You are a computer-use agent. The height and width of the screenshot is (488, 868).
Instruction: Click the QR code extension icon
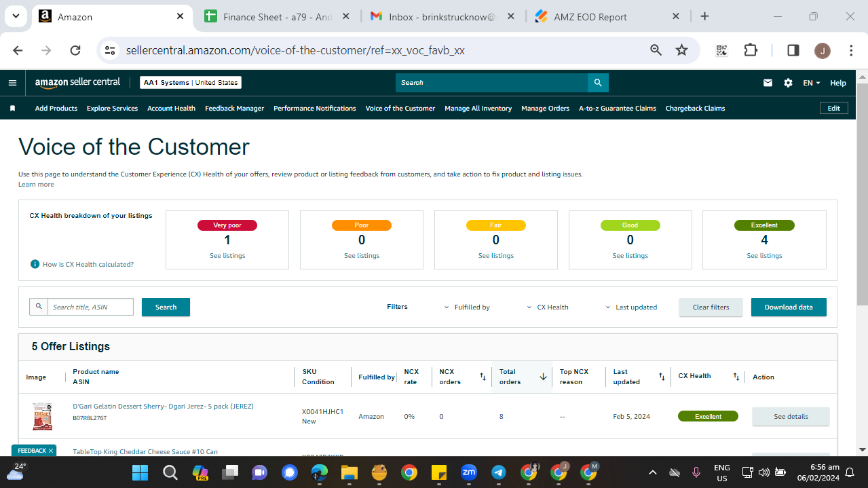point(721,50)
